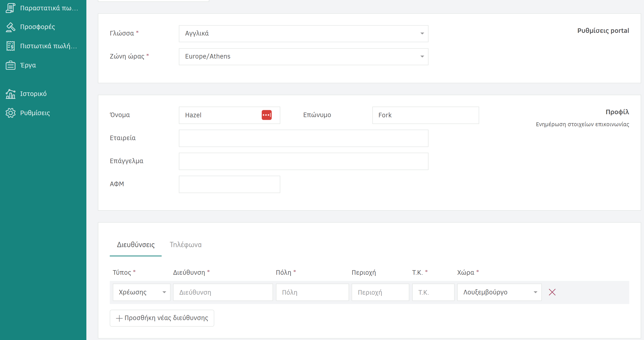Click the ΑΦΜ input field
644x340 pixels.
click(x=229, y=184)
